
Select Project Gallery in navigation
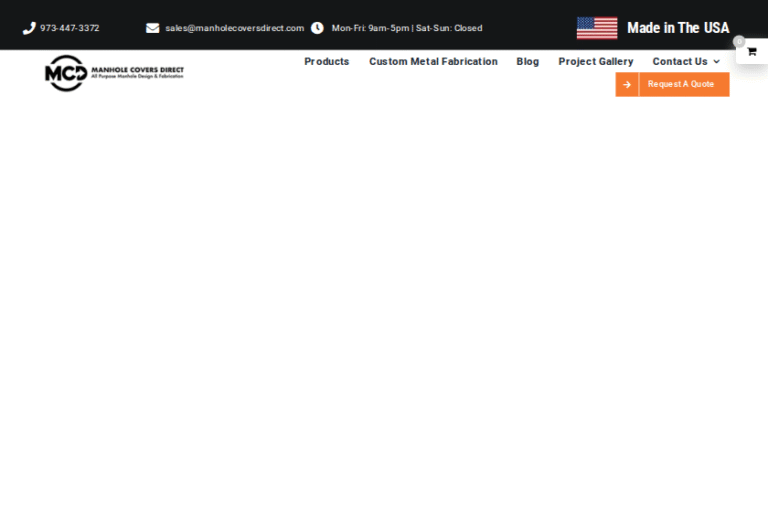pyautogui.click(x=595, y=61)
